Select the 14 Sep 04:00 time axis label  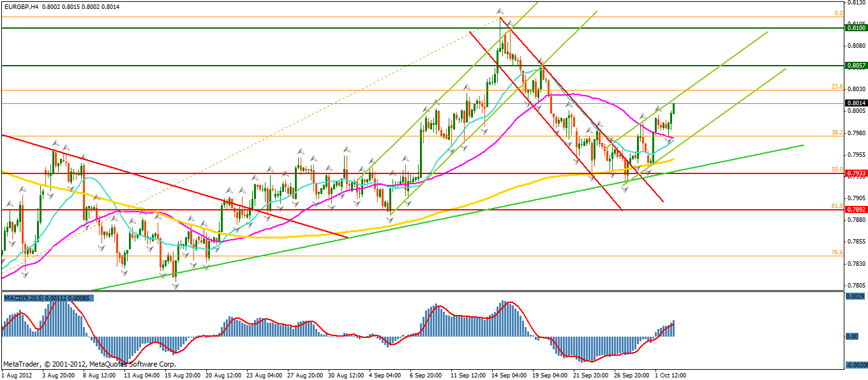pos(509,376)
